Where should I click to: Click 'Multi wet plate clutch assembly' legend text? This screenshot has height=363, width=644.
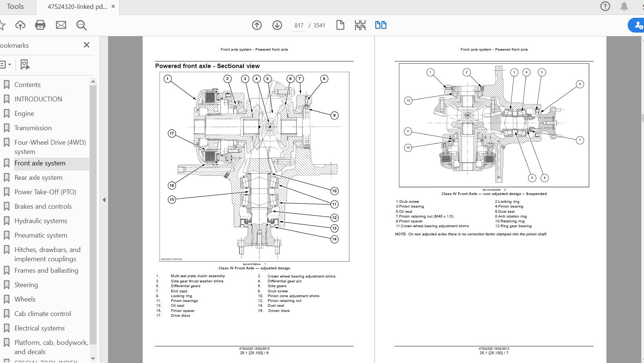(198, 276)
